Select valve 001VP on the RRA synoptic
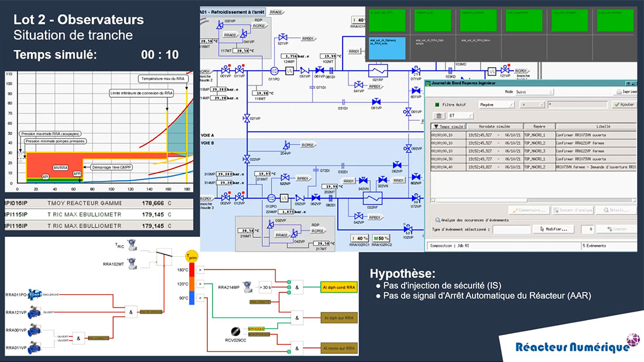The image size is (644, 362). tap(225, 70)
